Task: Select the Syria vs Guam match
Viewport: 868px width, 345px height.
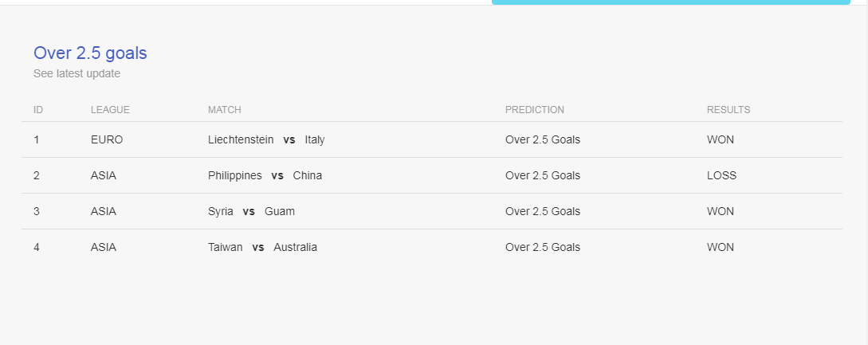Action: pos(251,211)
